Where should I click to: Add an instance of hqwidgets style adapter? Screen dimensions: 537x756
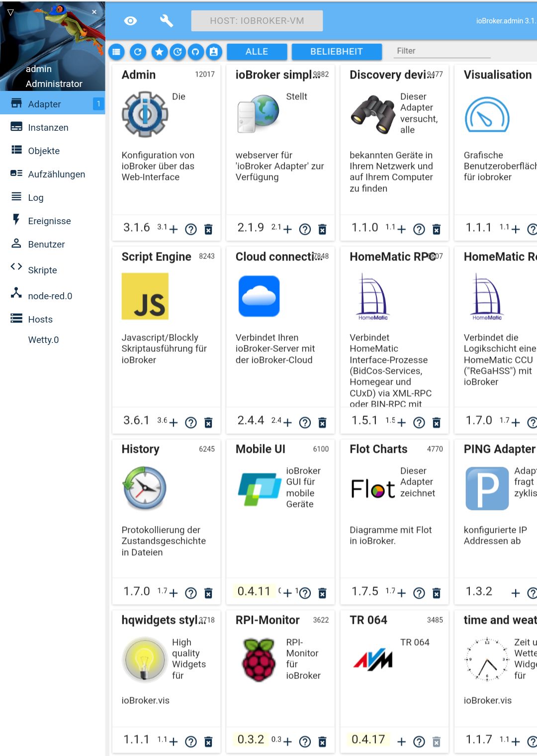pos(173,742)
